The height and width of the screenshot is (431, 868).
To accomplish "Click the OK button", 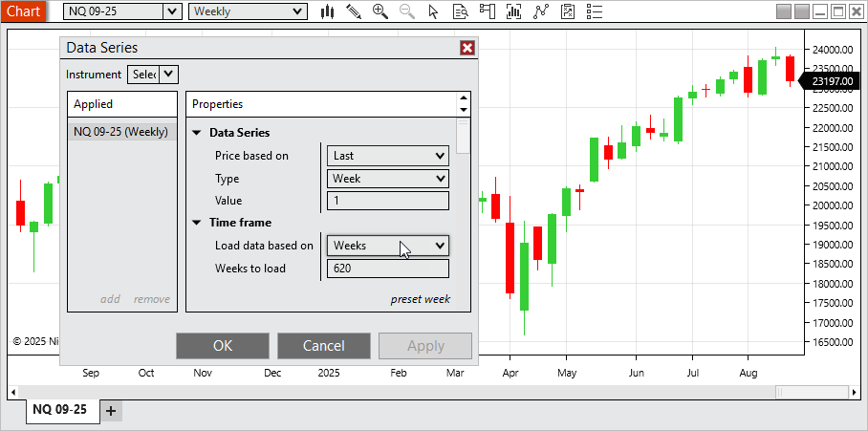I will (x=223, y=346).
